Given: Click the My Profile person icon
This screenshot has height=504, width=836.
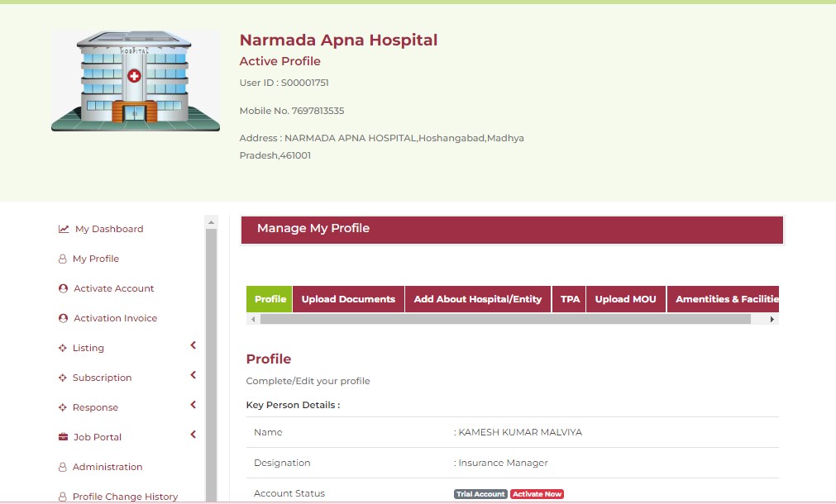Looking at the screenshot, I should [x=62, y=259].
